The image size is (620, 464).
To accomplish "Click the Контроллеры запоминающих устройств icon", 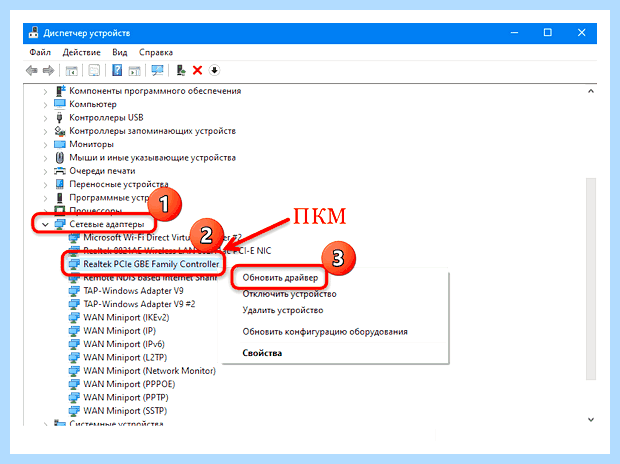I will [60, 131].
